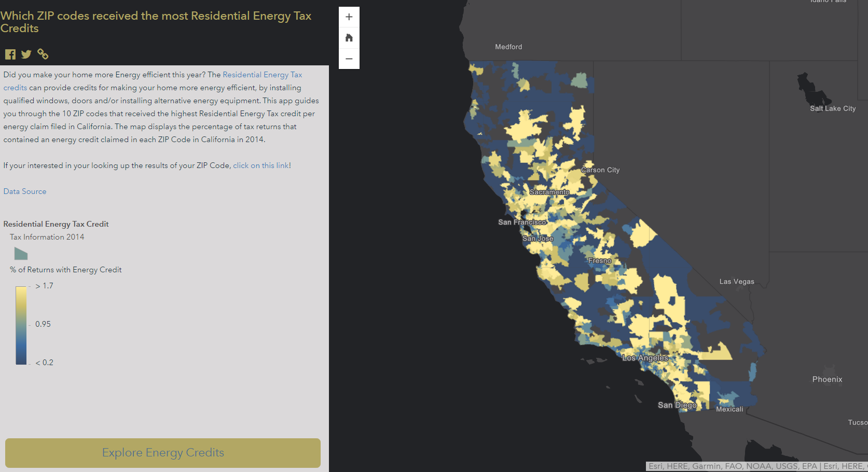Click San Diego on the map
Screen dimensions: 868x472
click(677, 405)
